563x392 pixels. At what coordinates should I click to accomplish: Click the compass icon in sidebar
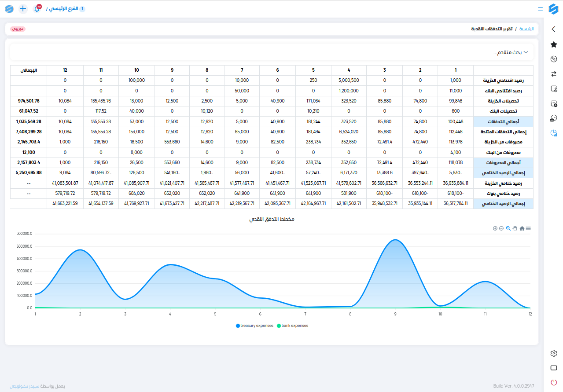pyautogui.click(x=554, y=59)
